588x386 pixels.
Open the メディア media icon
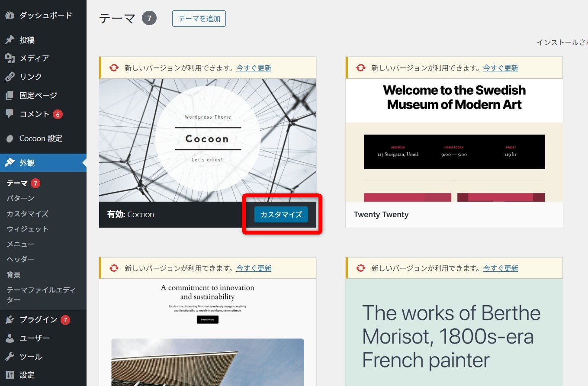pyautogui.click(x=10, y=58)
